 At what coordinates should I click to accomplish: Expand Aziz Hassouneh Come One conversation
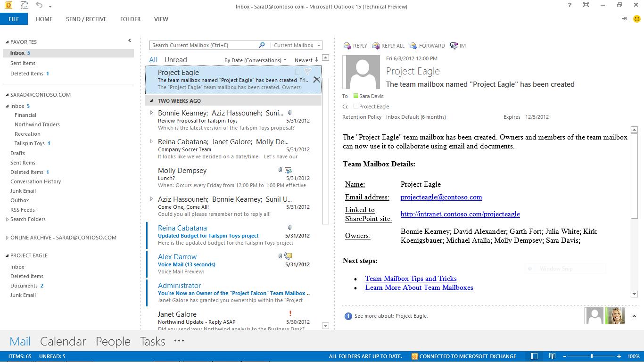[151, 199]
